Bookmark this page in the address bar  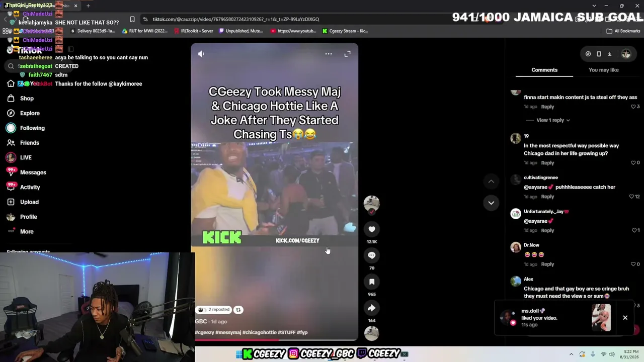point(132,19)
